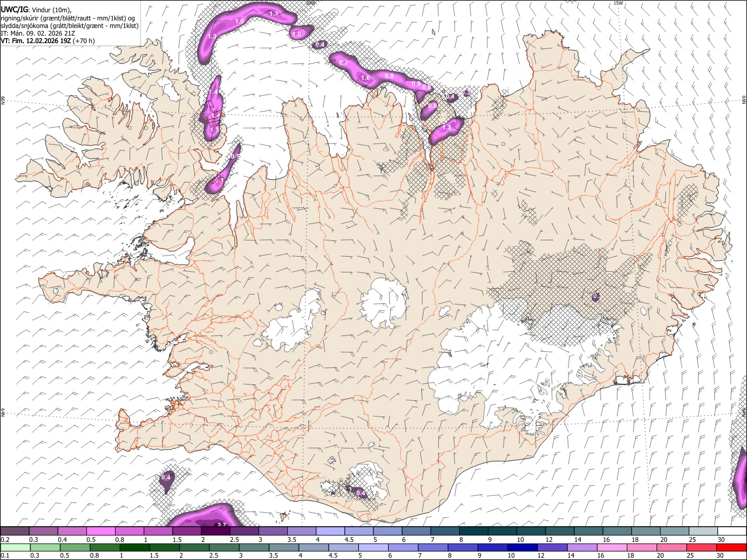The width and height of the screenshot is (747, 560).
Task: Click the '0.7' snowfall value off the north coast
Action: [343, 62]
